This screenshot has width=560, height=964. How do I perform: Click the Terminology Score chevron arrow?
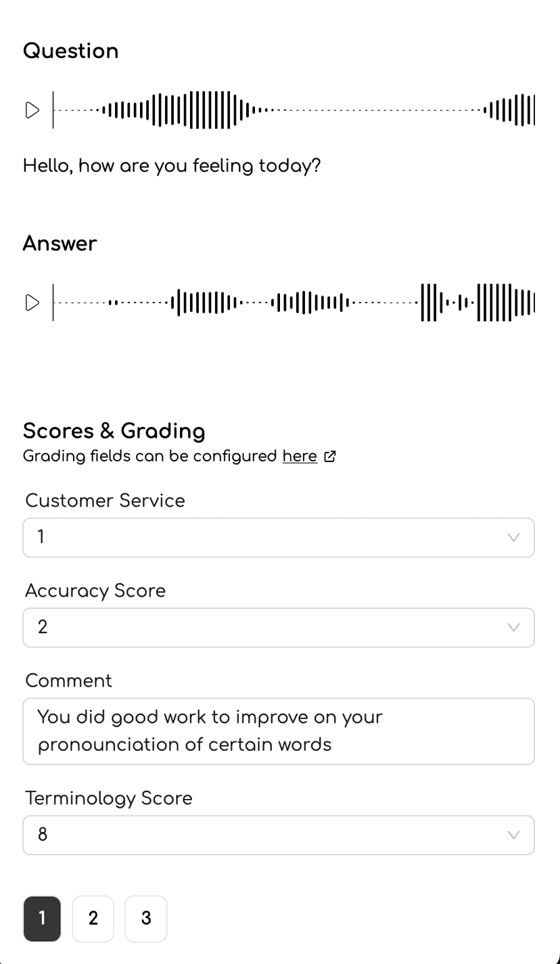tap(513, 835)
